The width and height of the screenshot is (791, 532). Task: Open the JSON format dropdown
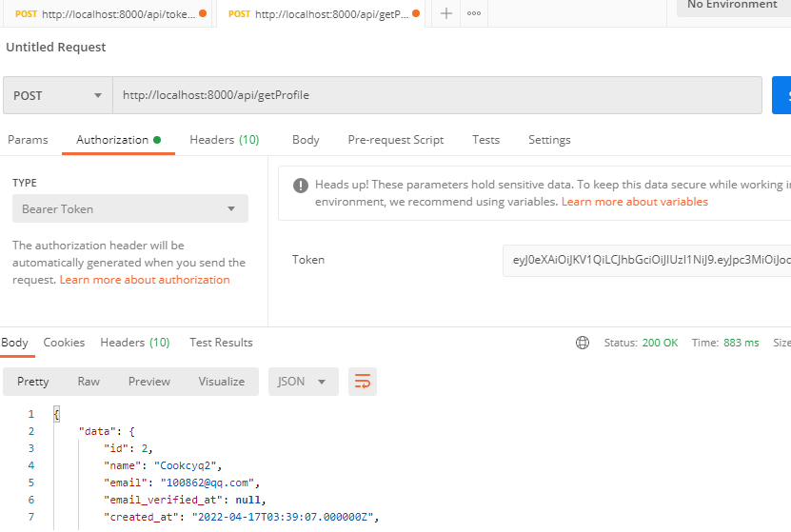[x=304, y=382]
